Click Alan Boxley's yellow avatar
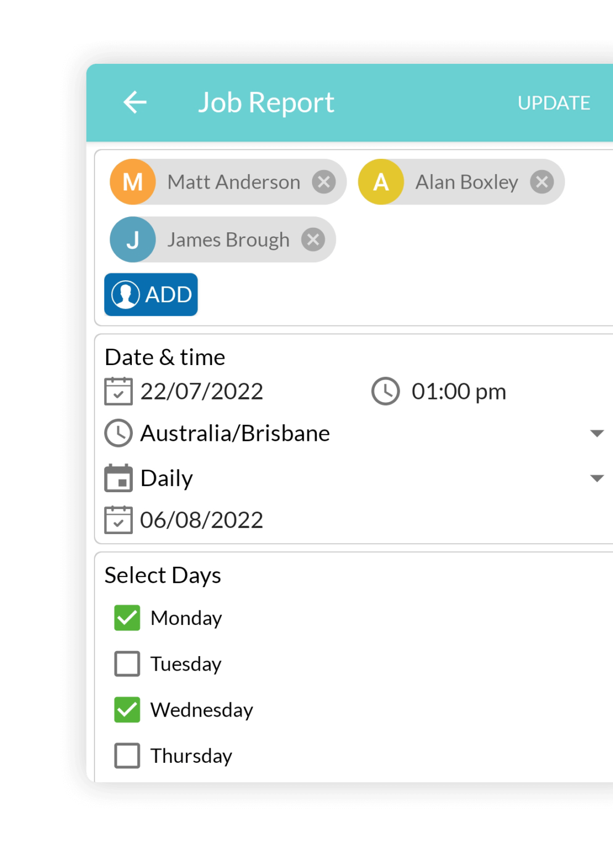613x868 pixels. (x=380, y=181)
